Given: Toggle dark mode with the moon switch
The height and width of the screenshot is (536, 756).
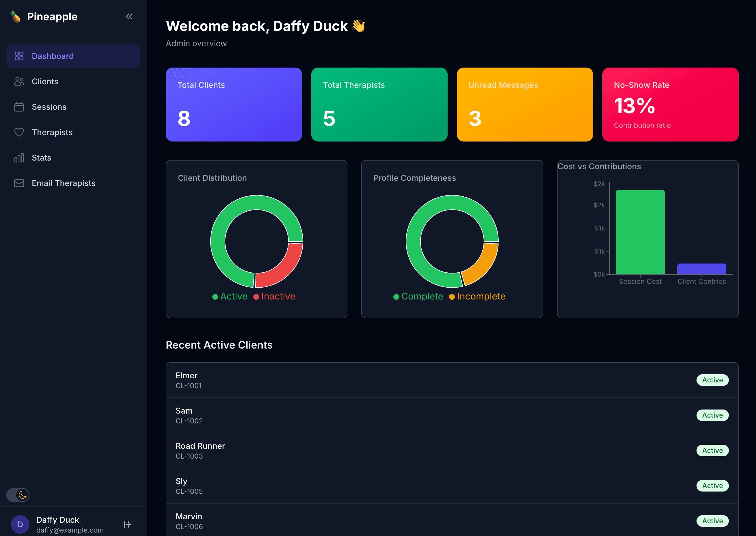Looking at the screenshot, I should click(18, 495).
